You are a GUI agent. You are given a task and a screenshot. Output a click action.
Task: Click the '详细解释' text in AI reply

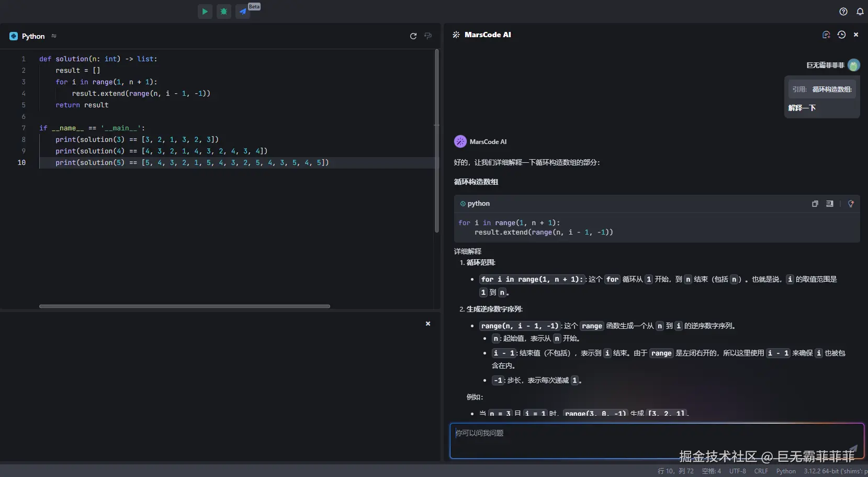(x=468, y=251)
